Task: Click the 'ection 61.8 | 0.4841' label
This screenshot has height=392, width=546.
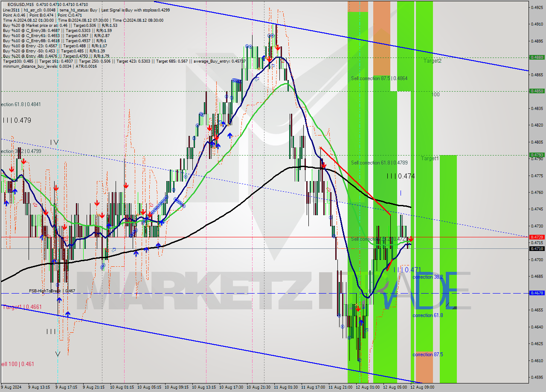Action: pyautogui.click(x=21, y=104)
